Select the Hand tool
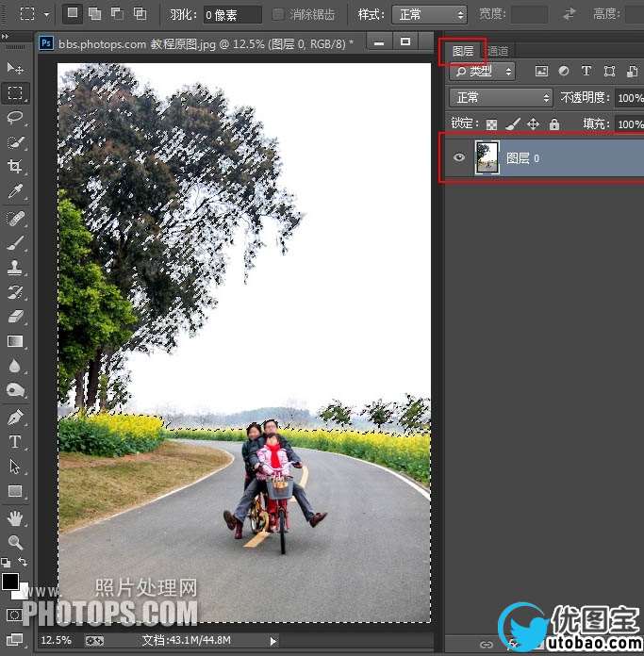 15,518
